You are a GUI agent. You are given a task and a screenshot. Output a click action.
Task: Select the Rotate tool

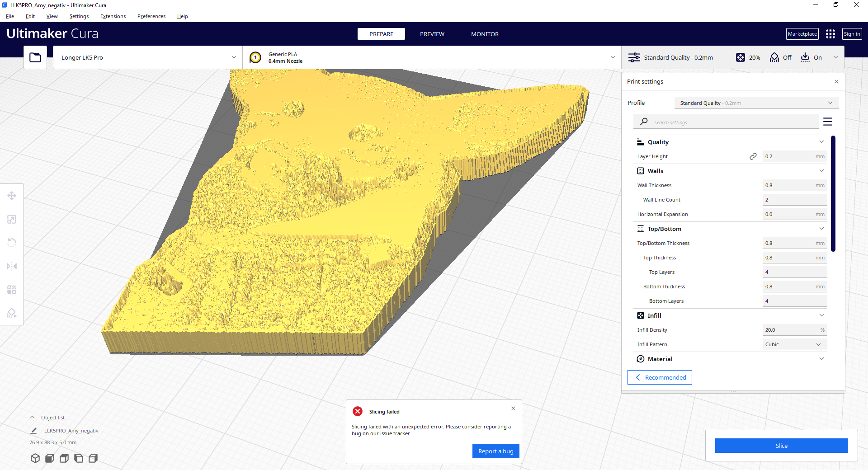(x=11, y=243)
